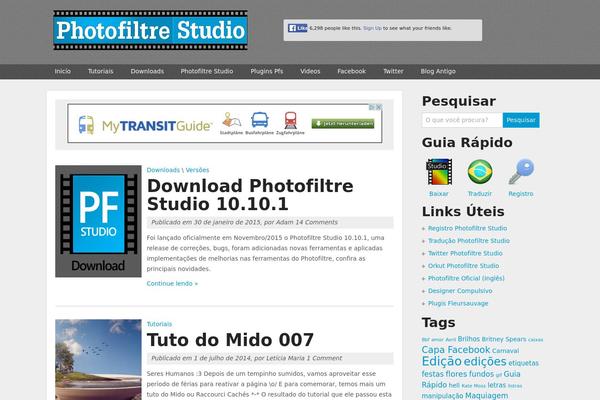
Task: Select the festas tag
Action: pyautogui.click(x=433, y=374)
